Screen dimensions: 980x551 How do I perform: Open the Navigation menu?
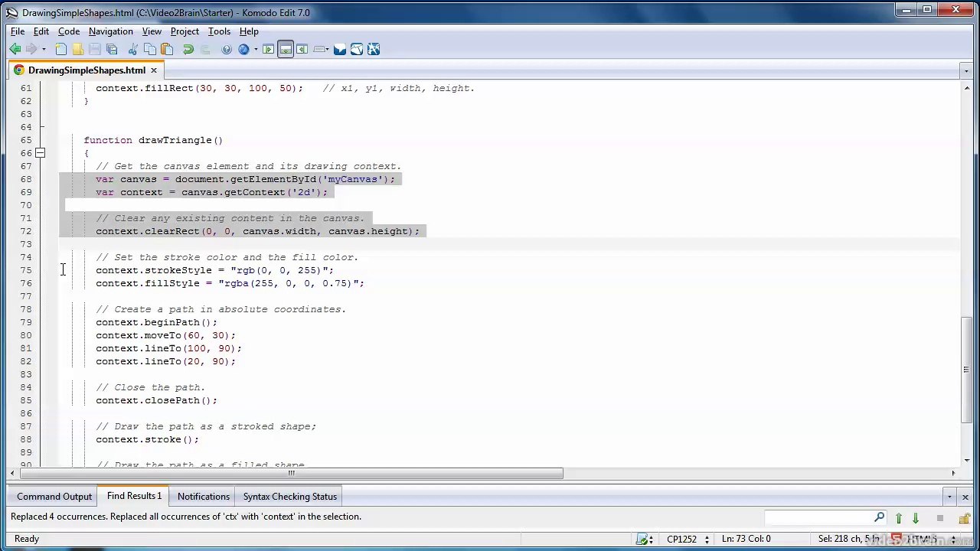pos(110,31)
